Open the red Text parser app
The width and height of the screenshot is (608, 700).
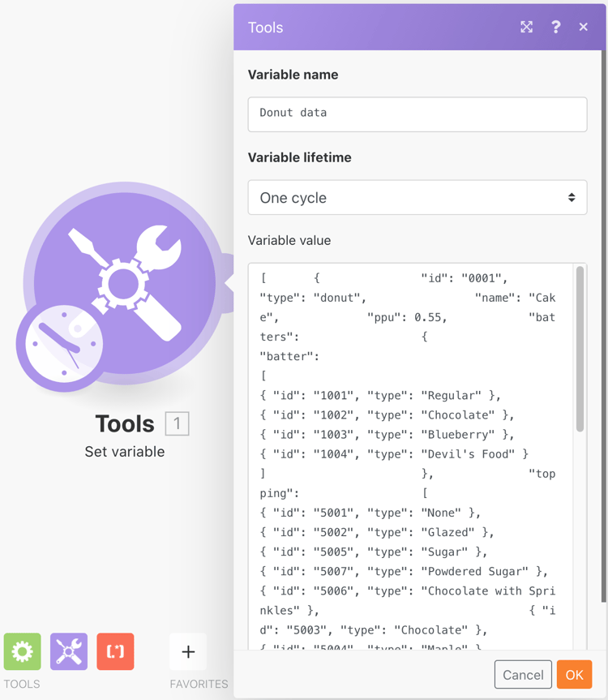pos(115,651)
